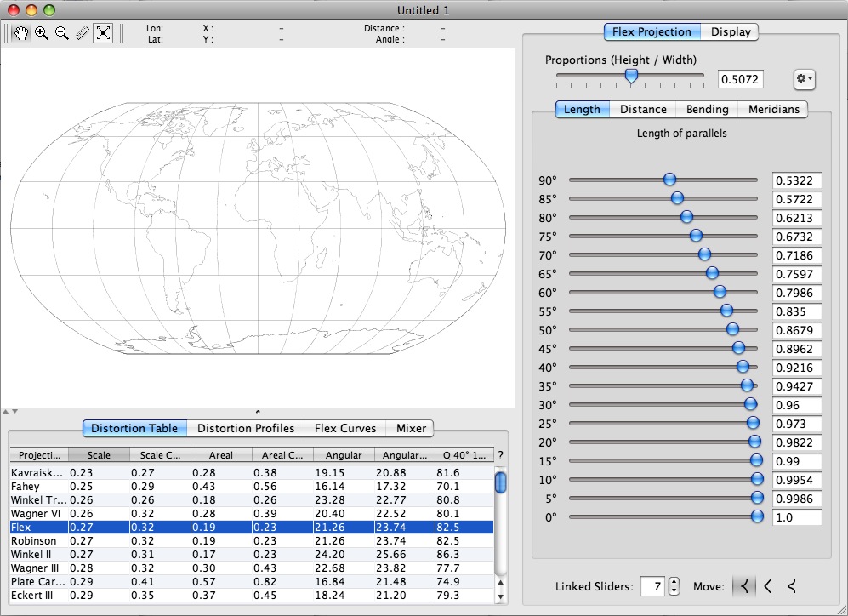Click the middle Move mode angle icon
Viewport: 848px width, 616px height.
768,585
